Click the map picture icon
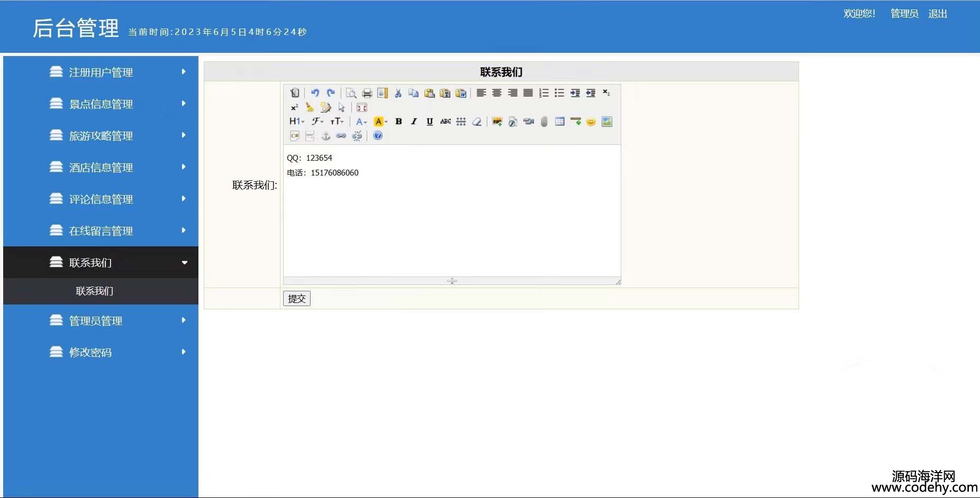The height and width of the screenshot is (498, 980). (607, 122)
